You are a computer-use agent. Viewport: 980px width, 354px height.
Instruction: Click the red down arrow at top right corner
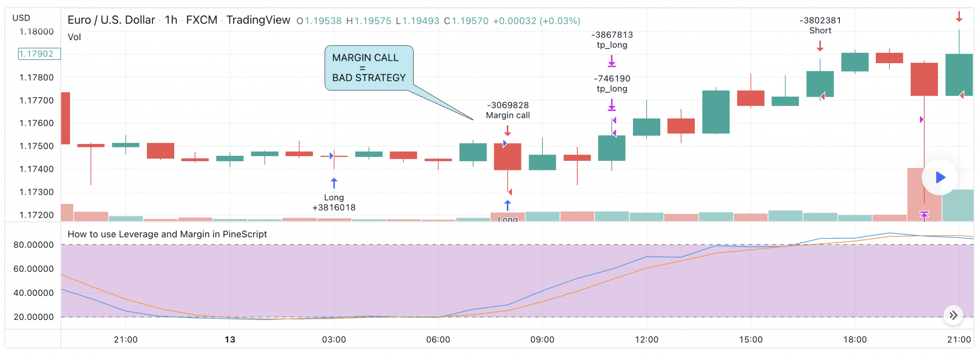(x=959, y=17)
